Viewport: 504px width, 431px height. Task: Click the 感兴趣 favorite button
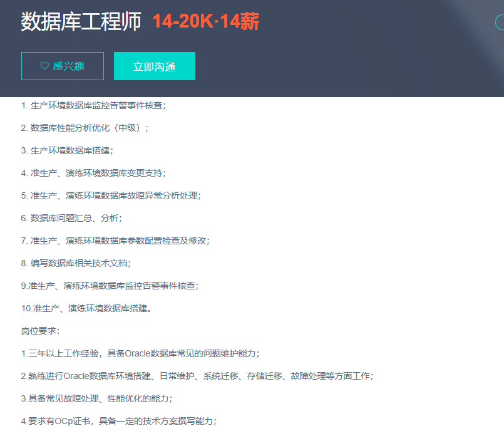[x=63, y=66]
